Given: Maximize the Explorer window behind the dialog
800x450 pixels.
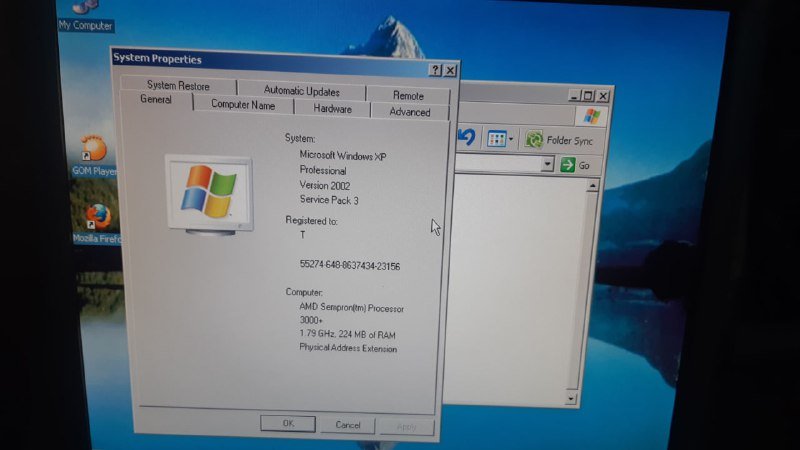Looking at the screenshot, I should point(588,95).
